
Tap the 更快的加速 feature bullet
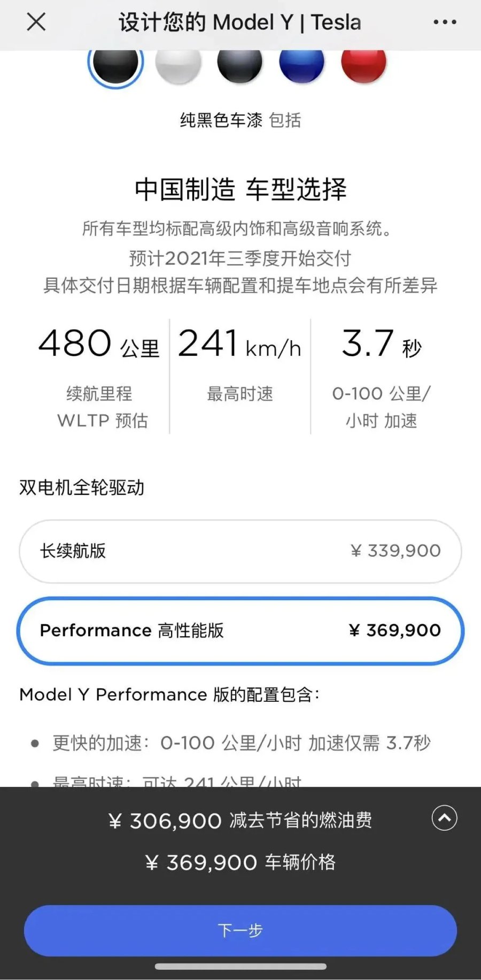pos(242,743)
